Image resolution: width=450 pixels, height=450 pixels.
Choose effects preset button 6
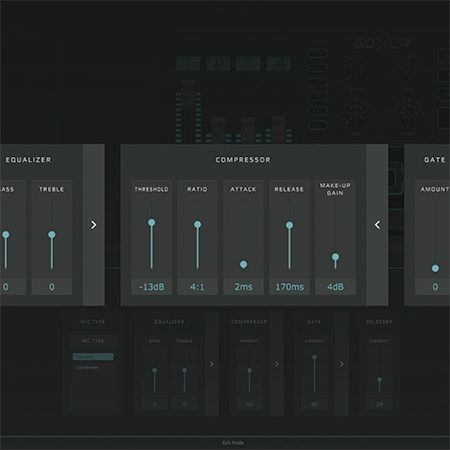[x=318, y=125]
